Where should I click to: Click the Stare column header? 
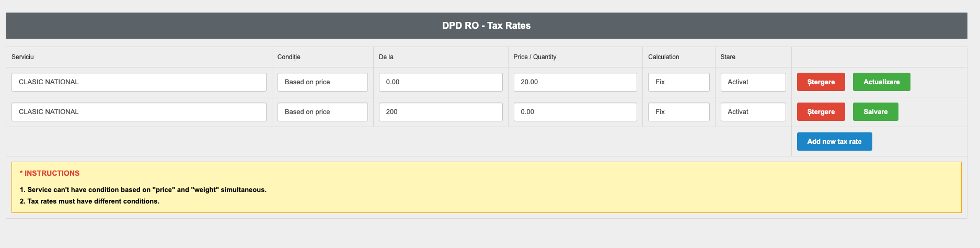(728, 57)
